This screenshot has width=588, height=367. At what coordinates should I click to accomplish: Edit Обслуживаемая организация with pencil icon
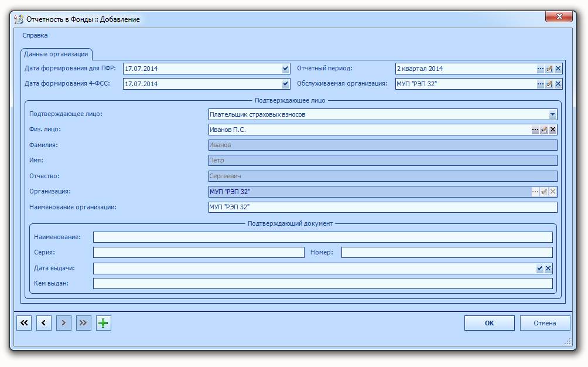pos(549,84)
